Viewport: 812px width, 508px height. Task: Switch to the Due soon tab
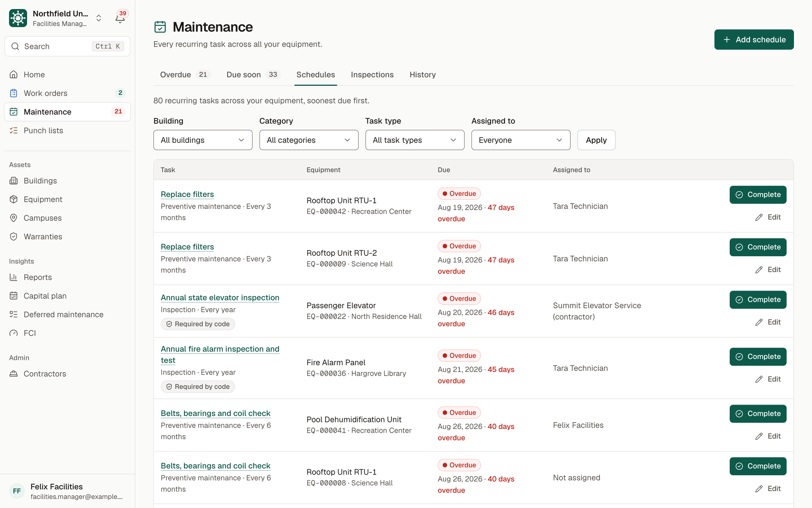coord(253,75)
